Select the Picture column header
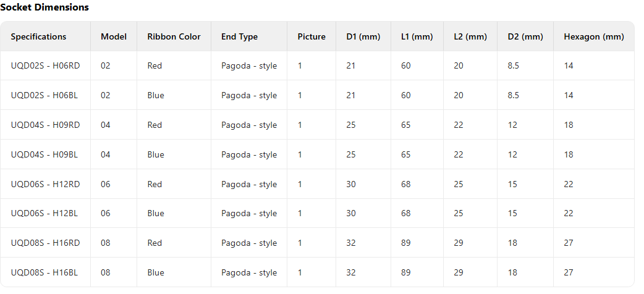The height and width of the screenshot is (294, 644). coord(311,36)
